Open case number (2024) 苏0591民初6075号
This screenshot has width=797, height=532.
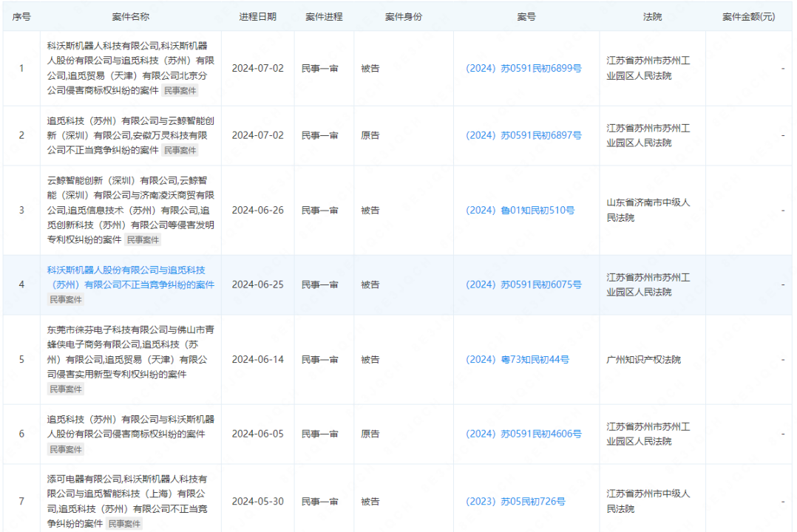523,285
